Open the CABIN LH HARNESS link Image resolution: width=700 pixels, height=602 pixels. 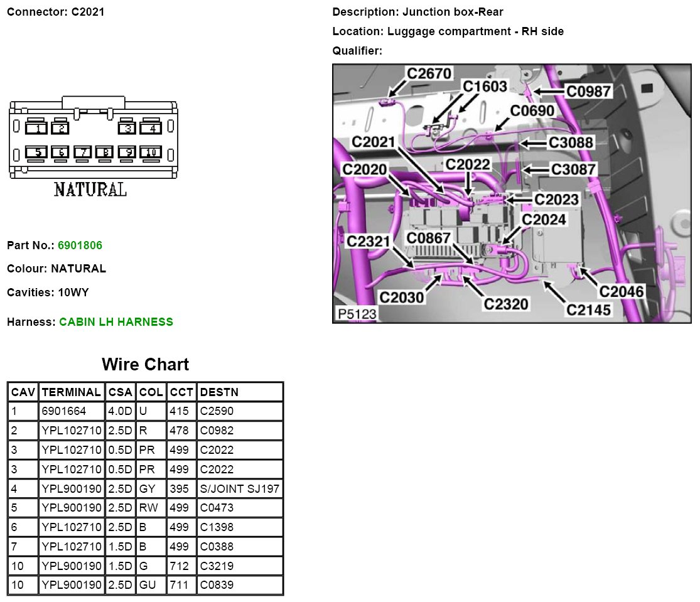[116, 322]
